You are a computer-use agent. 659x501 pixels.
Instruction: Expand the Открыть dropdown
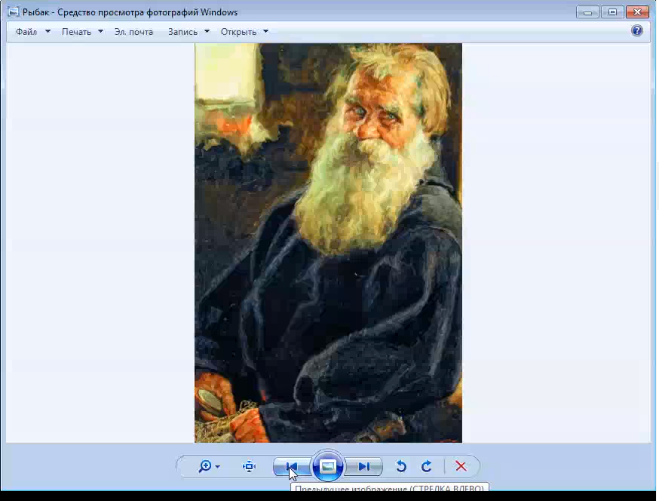[x=244, y=32]
